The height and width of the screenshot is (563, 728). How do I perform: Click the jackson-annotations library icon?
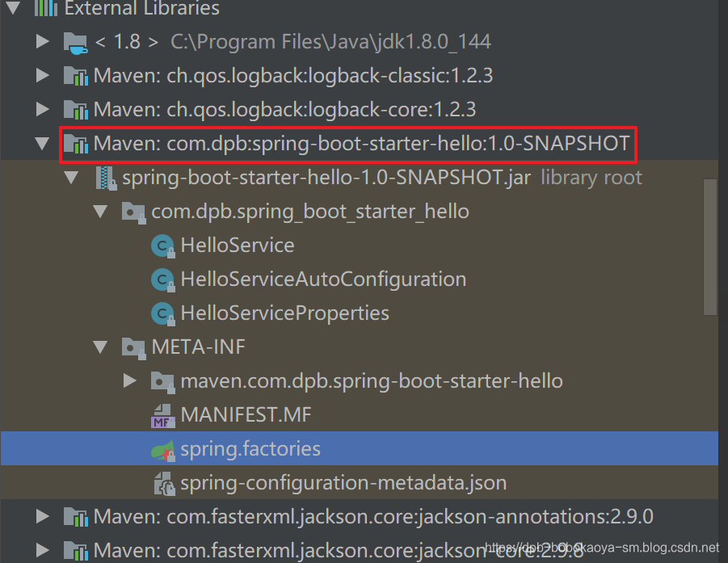[76, 517]
